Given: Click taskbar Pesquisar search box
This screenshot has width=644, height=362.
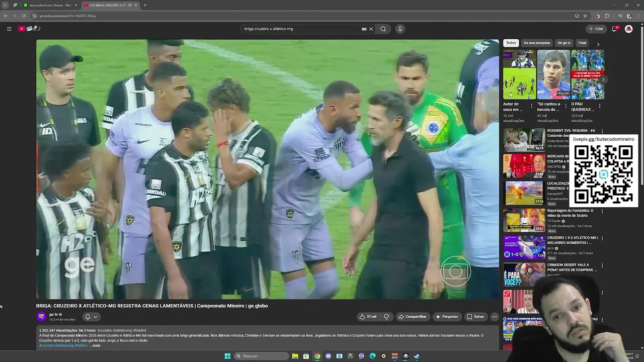Looking at the screenshot, I should coord(262,356).
